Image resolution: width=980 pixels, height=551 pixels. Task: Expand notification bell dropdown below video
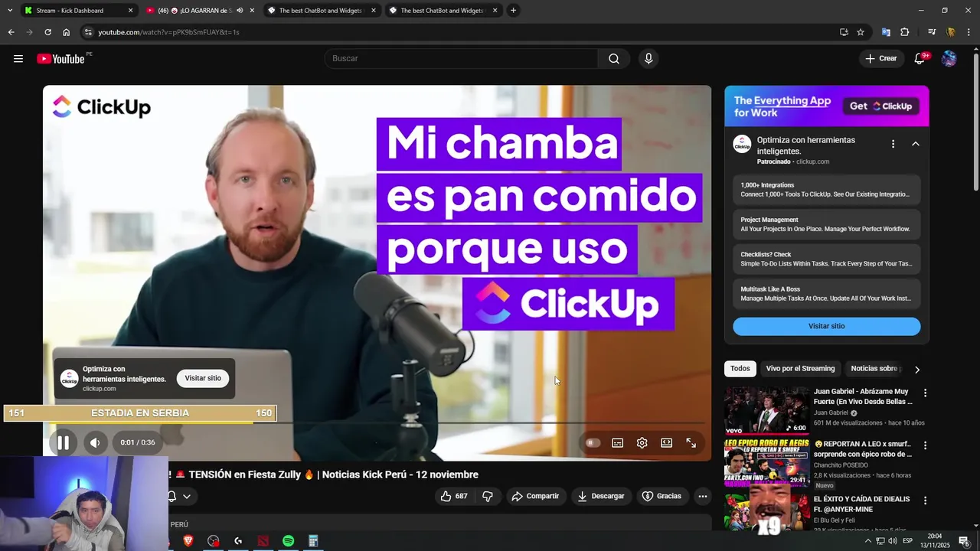point(187,497)
